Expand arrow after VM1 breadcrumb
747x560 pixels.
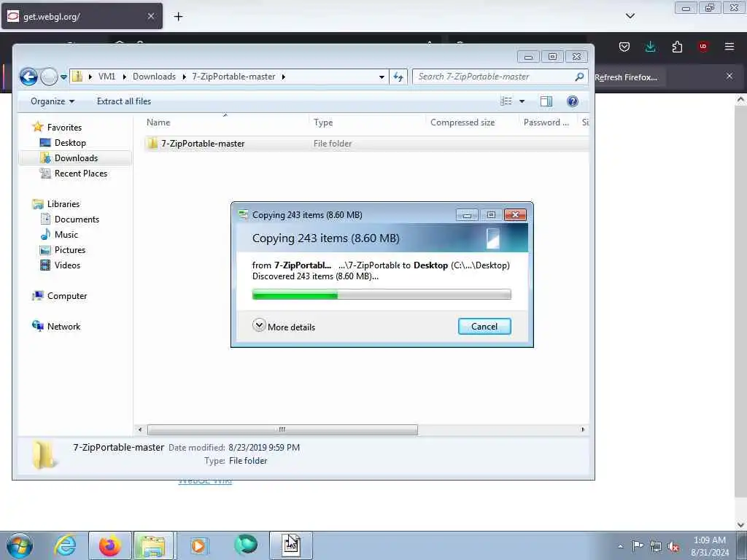click(124, 77)
